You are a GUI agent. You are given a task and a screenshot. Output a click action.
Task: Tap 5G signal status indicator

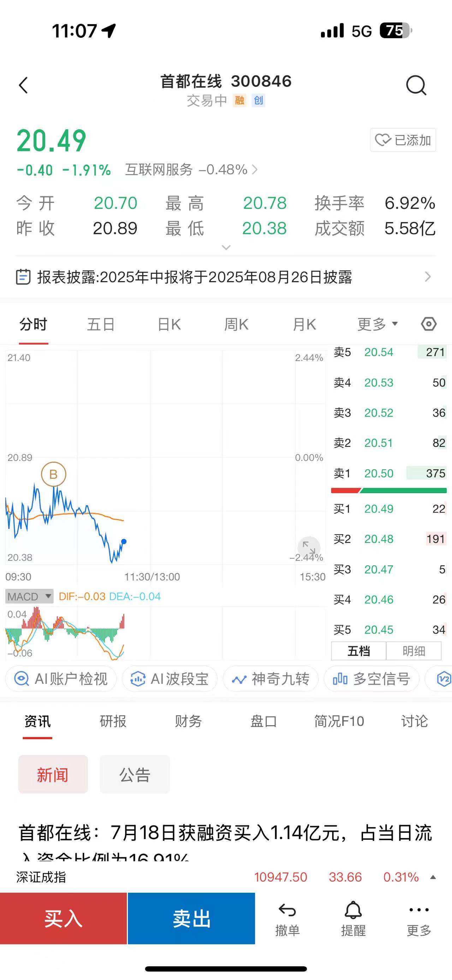pos(362,31)
